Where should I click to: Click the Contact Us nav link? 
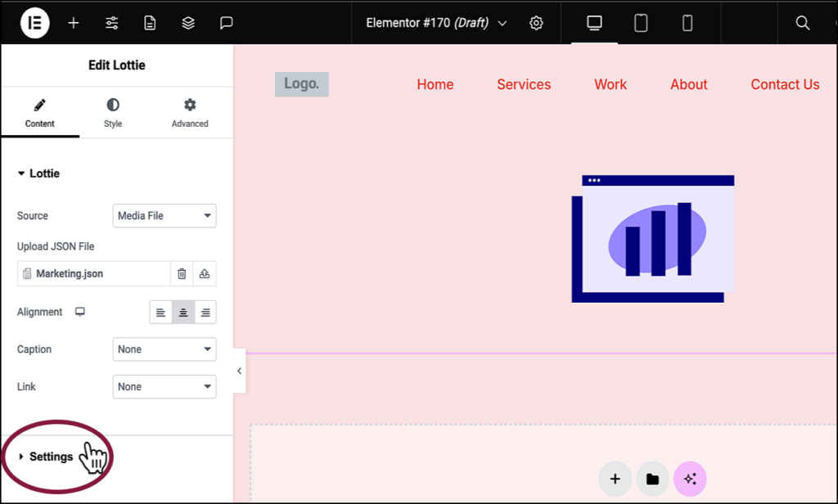pyautogui.click(x=784, y=84)
